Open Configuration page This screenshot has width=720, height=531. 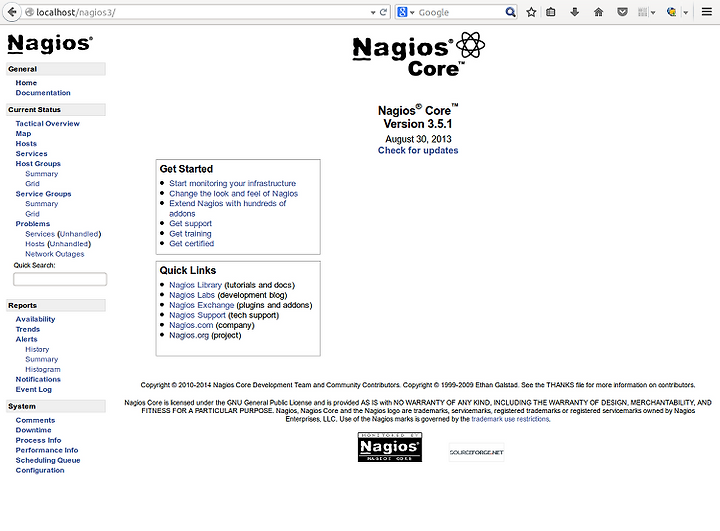[x=40, y=470]
